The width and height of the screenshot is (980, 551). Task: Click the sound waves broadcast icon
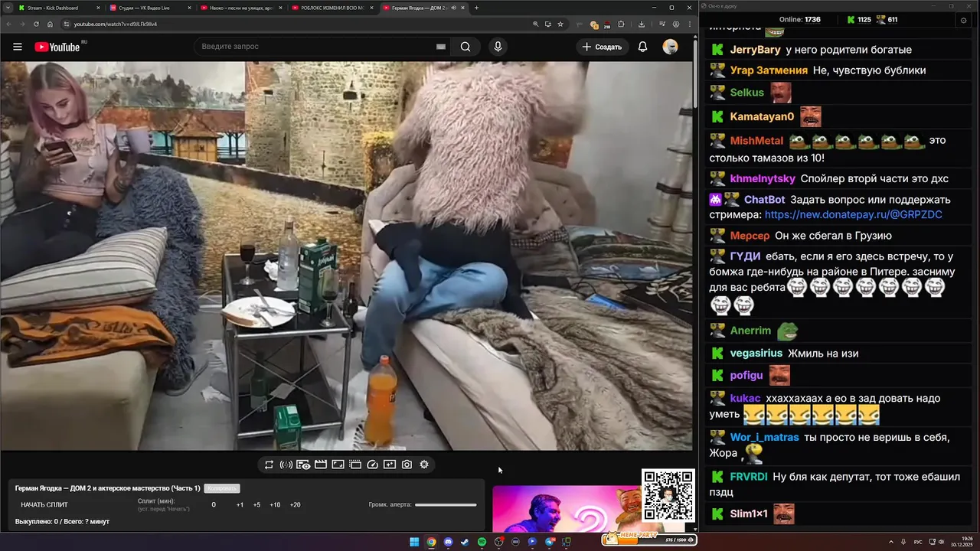click(x=286, y=465)
